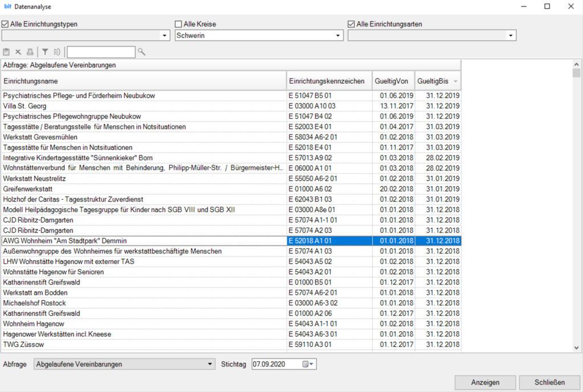This screenshot has height=392, width=583.
Task: Select the Werkstatt Grevesmühlen row
Action: click(x=142, y=137)
